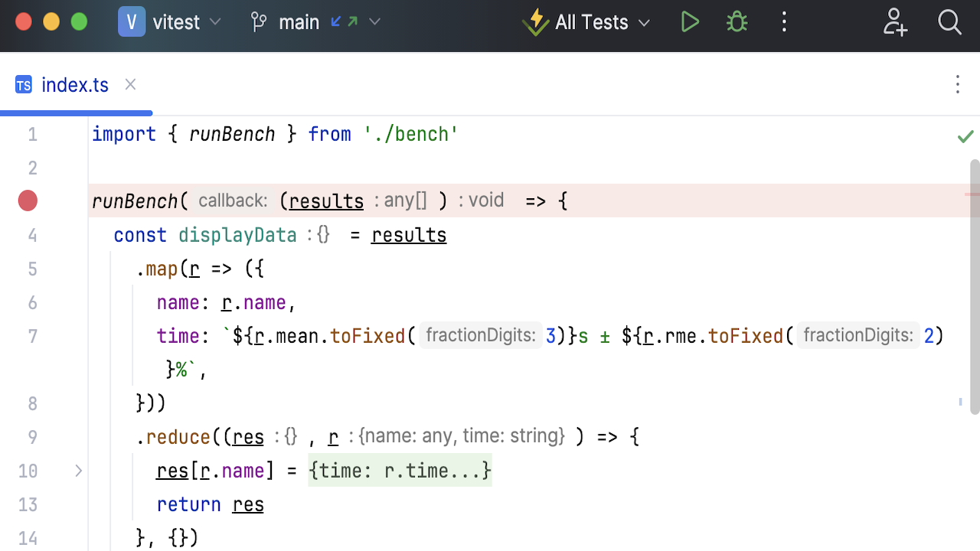Click the lightning icon beside All Tests
The height and width of the screenshot is (551, 980).
click(535, 21)
